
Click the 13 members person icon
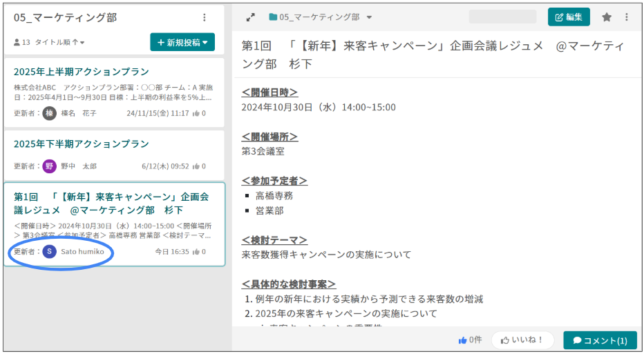(x=17, y=43)
